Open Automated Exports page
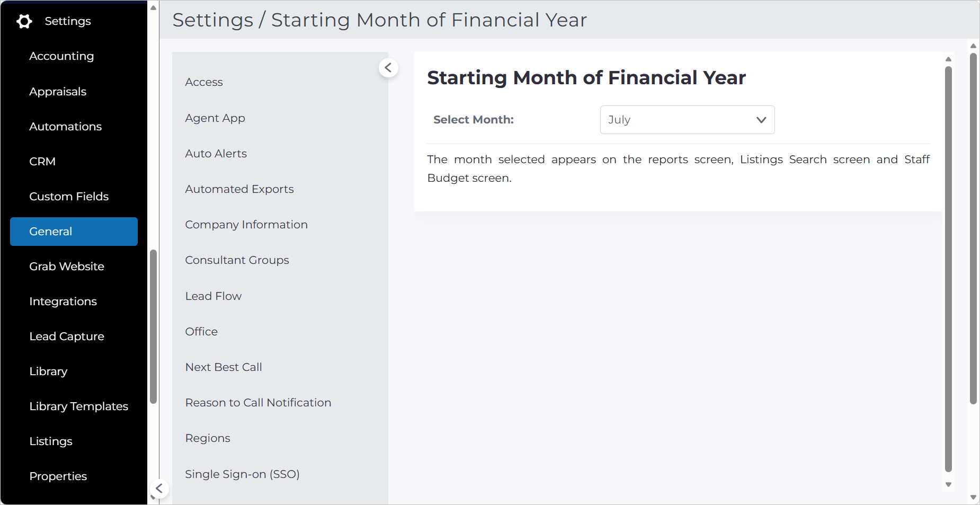980x505 pixels. click(239, 189)
